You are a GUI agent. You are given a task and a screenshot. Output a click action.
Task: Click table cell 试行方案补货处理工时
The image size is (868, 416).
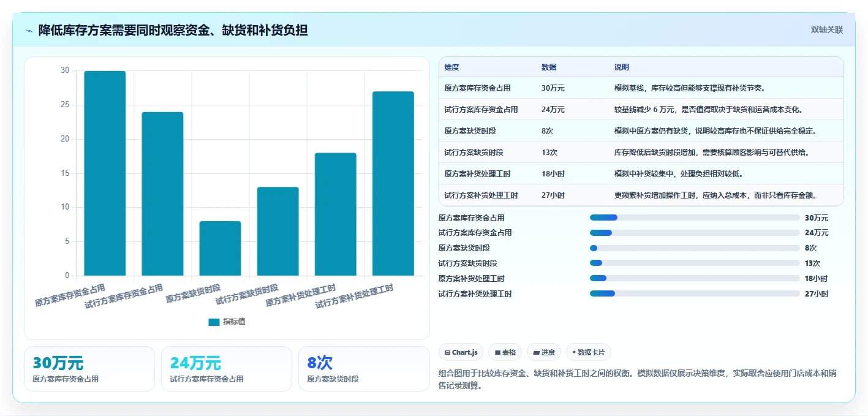(481, 195)
